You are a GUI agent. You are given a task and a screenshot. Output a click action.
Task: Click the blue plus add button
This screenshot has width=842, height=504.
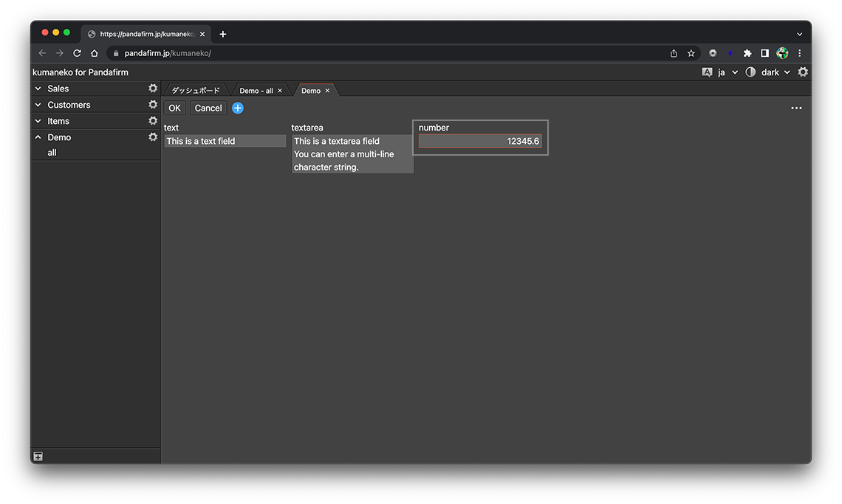238,108
